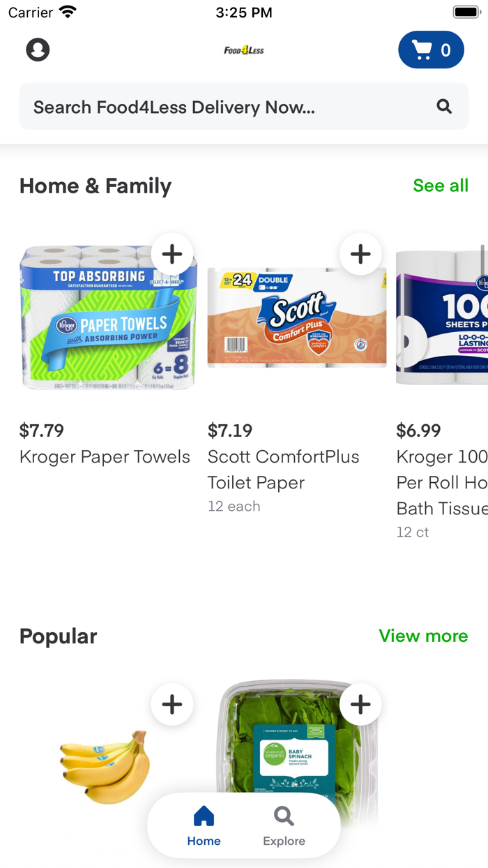Select the Kroger Paper Towels title
The width and height of the screenshot is (488, 868).
(x=105, y=457)
